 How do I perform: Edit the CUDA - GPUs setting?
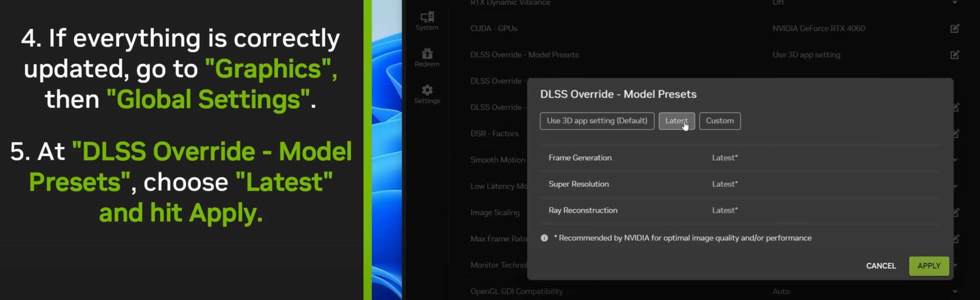click(x=955, y=28)
